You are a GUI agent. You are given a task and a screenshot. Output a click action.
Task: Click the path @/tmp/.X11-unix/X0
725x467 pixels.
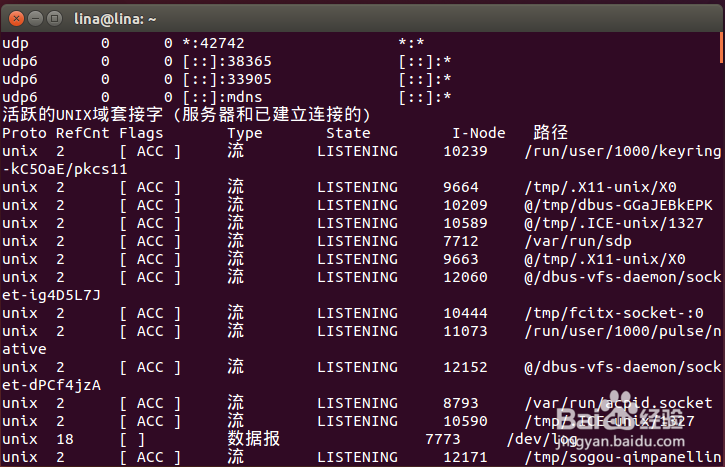(x=605, y=259)
